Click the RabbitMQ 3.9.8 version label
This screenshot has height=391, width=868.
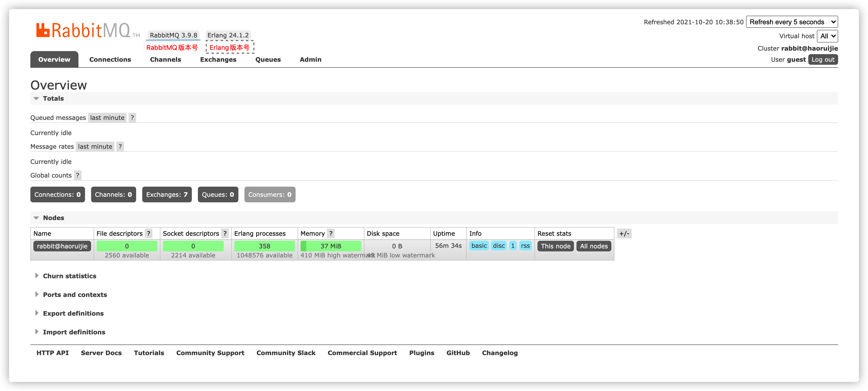coord(174,35)
